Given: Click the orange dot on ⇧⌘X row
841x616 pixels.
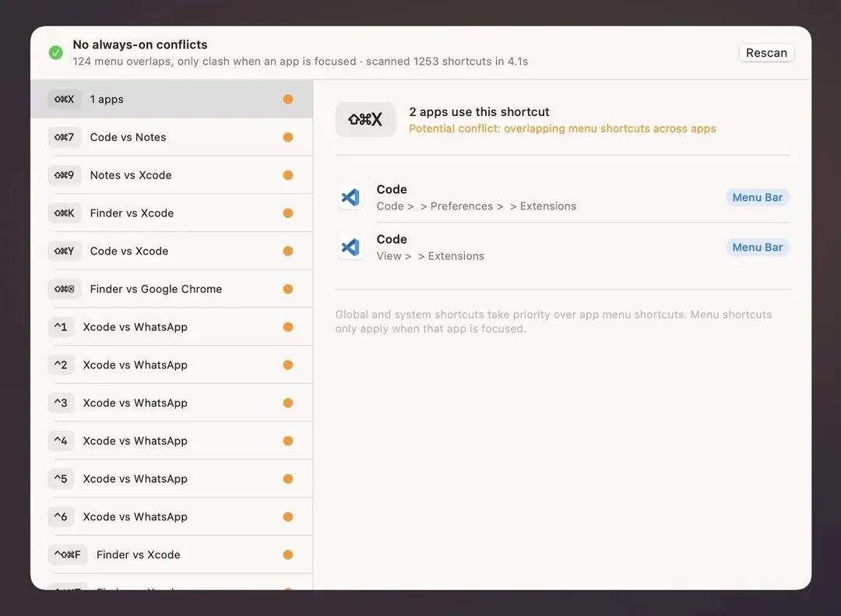Looking at the screenshot, I should (x=288, y=99).
